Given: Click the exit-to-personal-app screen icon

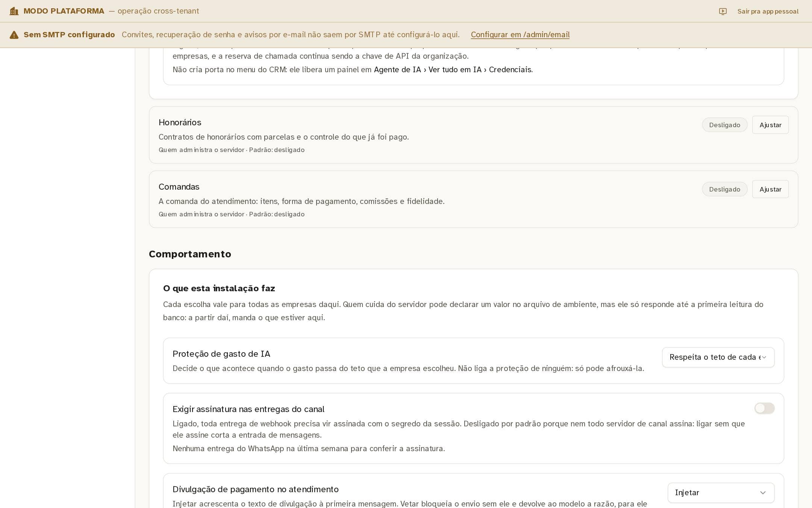Looking at the screenshot, I should (x=723, y=11).
